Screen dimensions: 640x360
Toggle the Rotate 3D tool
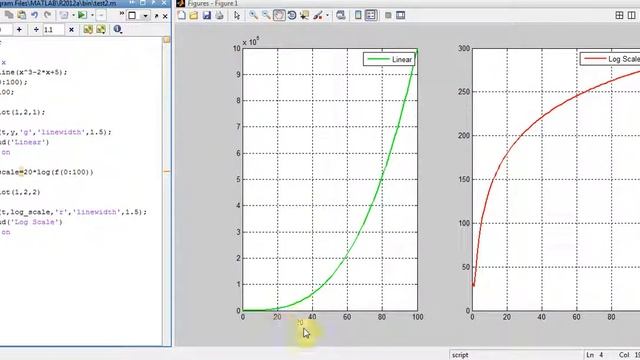pos(292,16)
